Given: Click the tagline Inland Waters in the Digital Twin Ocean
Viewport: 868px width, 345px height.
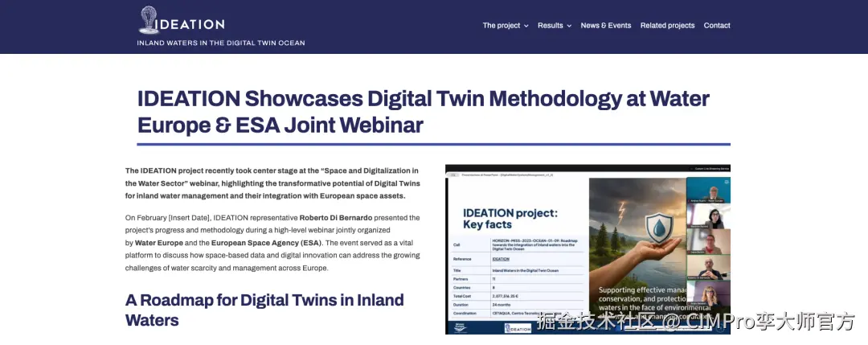Looking at the screenshot, I should click(x=221, y=43).
